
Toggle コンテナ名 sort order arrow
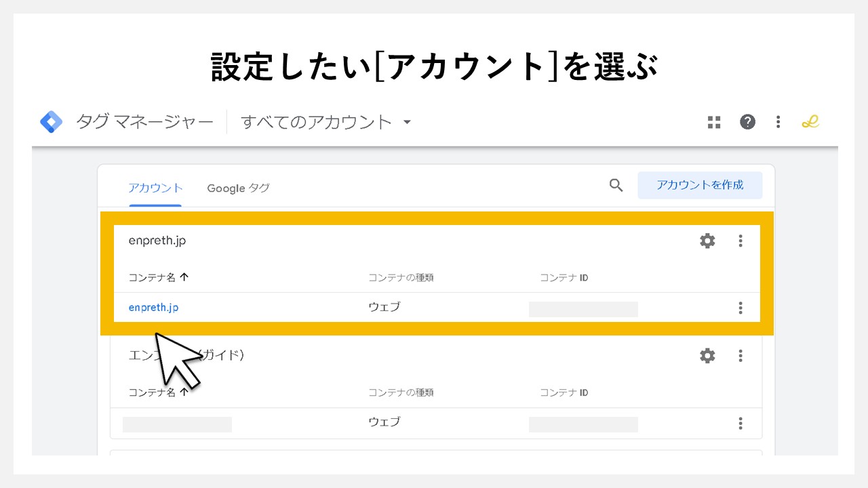coord(183,277)
